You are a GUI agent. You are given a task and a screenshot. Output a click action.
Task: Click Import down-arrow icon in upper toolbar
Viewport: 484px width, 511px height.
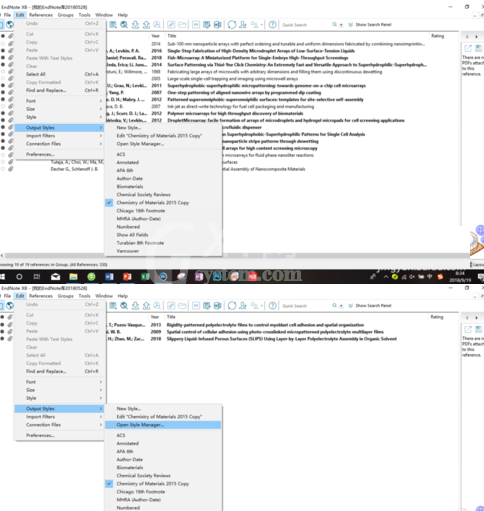pos(135,25)
